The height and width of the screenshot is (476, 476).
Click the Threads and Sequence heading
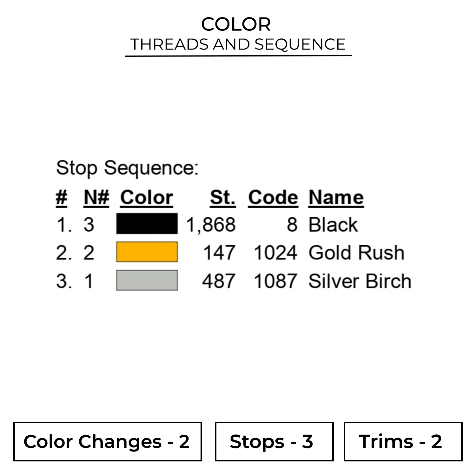click(x=238, y=44)
